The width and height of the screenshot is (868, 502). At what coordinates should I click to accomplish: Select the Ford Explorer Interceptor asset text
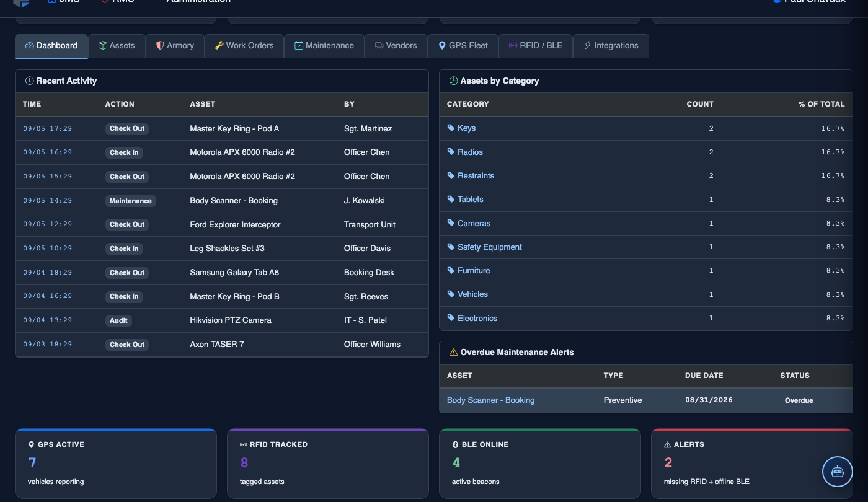235,224
